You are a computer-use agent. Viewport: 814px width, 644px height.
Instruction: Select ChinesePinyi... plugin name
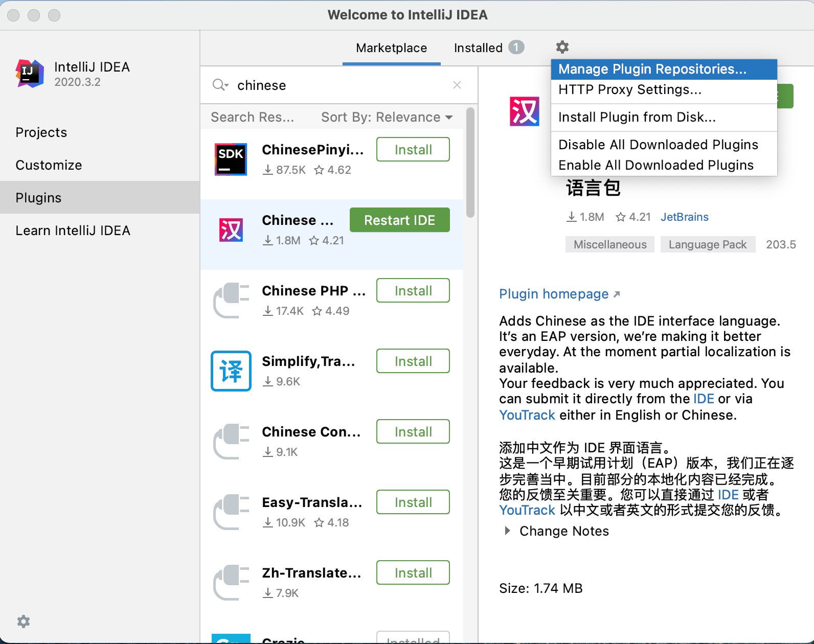pos(313,150)
